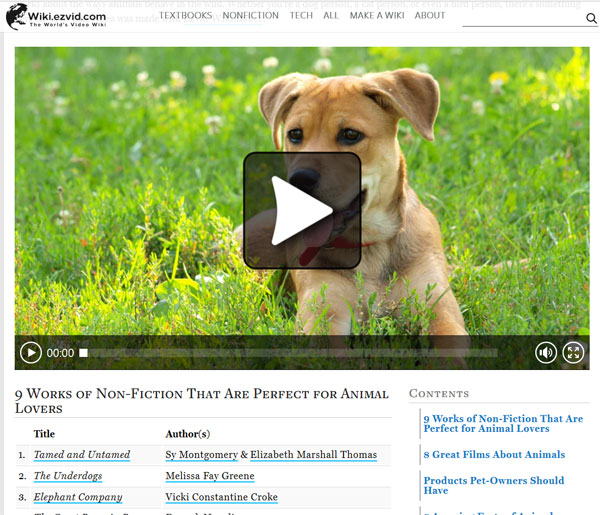Screen dimensions: 600x515
Task: Click the Wiki.ezvid.com globe logo
Action: pos(17,16)
